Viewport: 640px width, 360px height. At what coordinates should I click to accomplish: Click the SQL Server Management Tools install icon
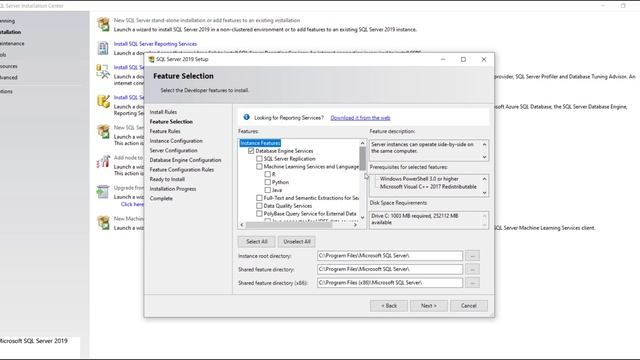[103, 71]
